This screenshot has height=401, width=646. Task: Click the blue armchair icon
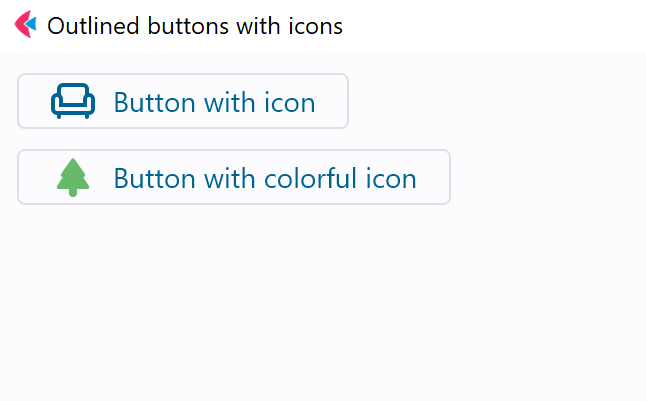click(73, 101)
